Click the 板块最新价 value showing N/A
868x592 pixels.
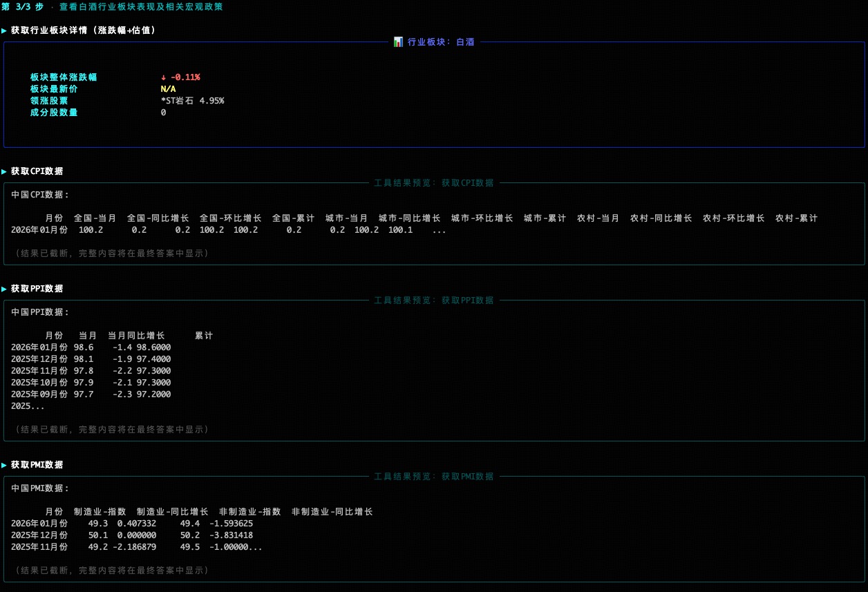(168, 88)
